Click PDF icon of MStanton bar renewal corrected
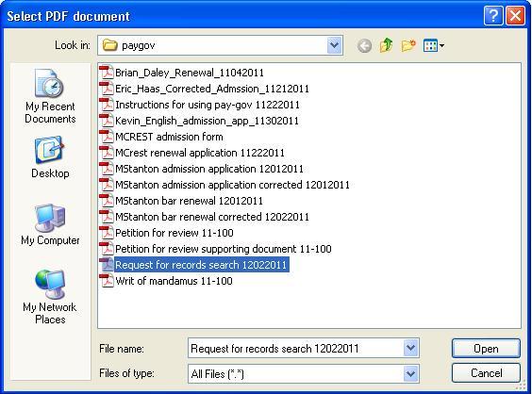The image size is (532, 394). tap(107, 217)
